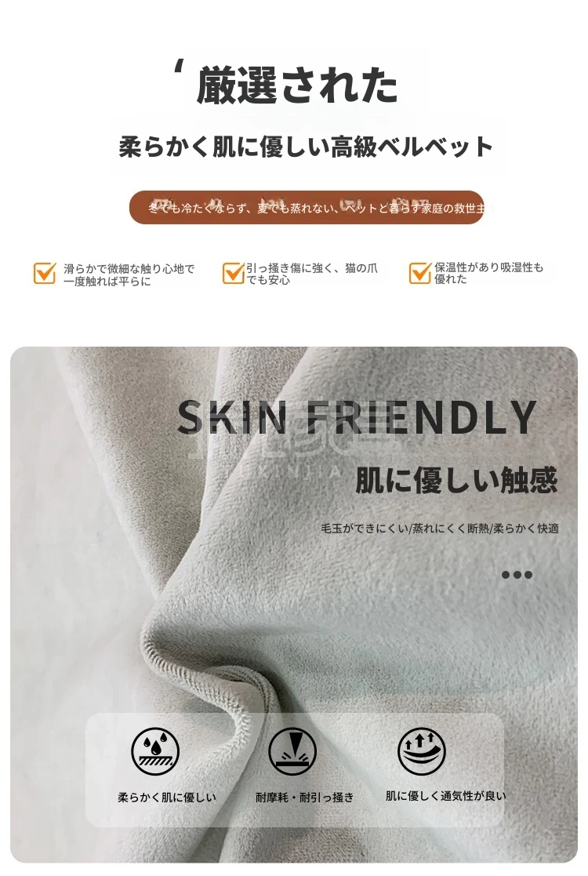This screenshot has width=588, height=876.
Task: Click the brown banner about winter and summer
Action: click(306, 207)
